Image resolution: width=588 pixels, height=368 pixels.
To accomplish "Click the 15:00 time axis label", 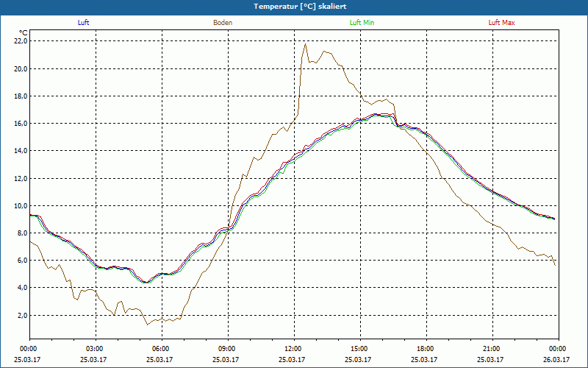I will click(360, 349).
